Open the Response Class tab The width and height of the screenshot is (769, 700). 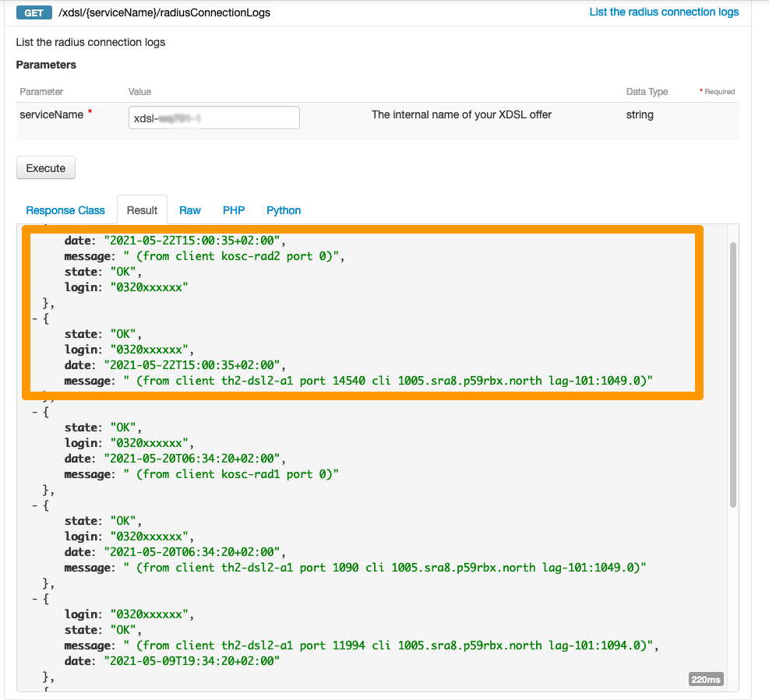click(65, 210)
